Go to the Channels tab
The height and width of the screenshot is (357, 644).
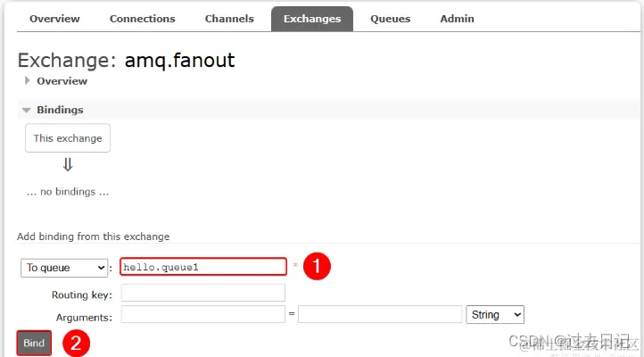tap(229, 19)
